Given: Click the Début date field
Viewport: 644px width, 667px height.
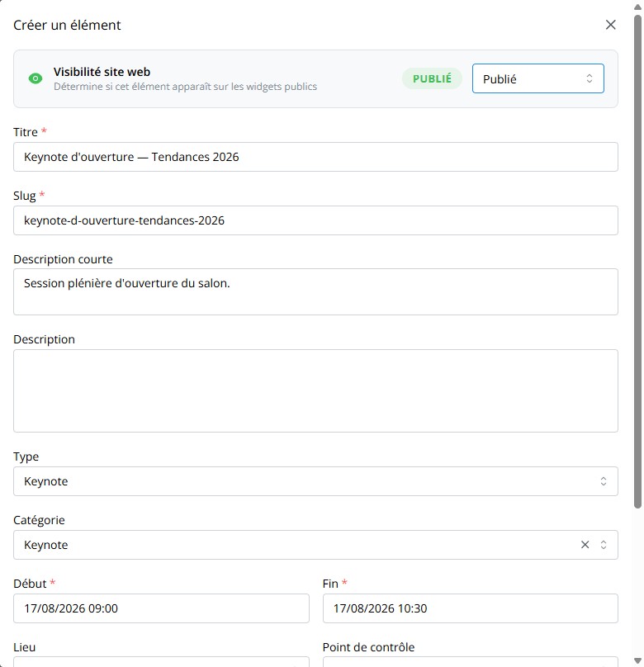Looking at the screenshot, I should [x=161, y=608].
